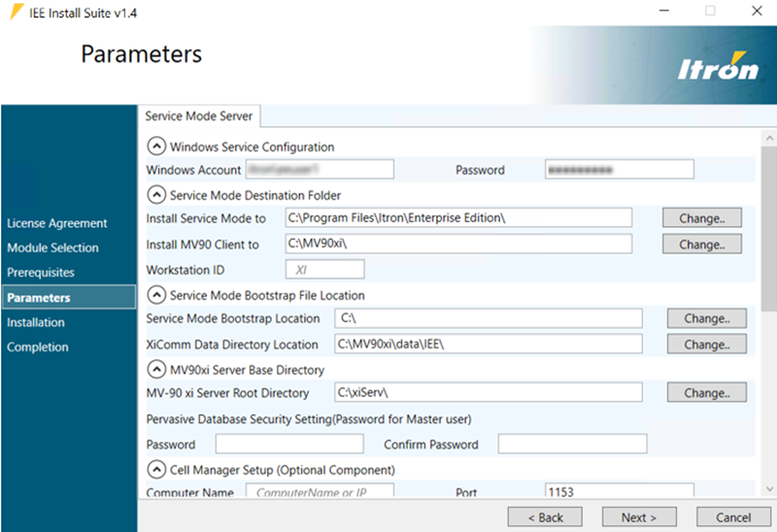
Task: Click the vertical scrollbar thumb
Action: point(769,229)
